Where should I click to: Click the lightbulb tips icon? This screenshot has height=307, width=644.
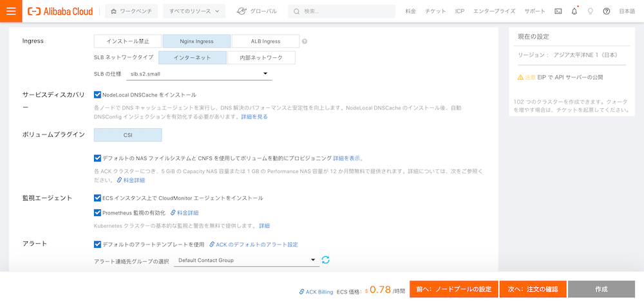590,11
